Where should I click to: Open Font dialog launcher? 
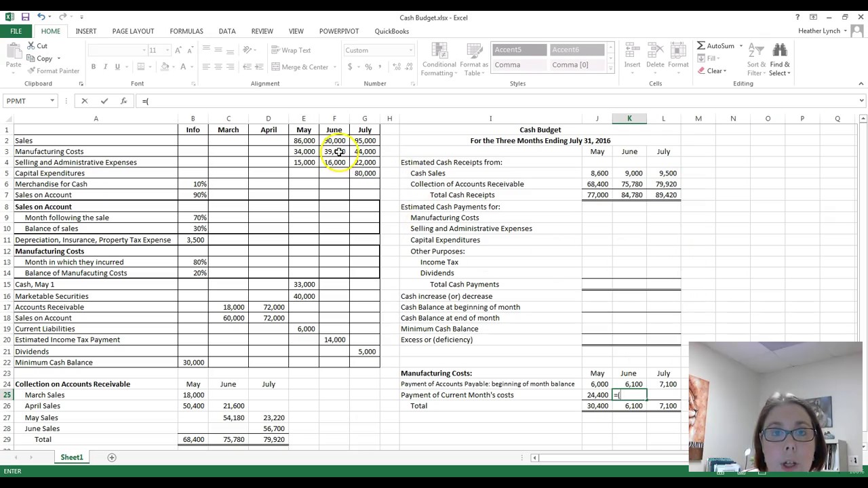[194, 83]
